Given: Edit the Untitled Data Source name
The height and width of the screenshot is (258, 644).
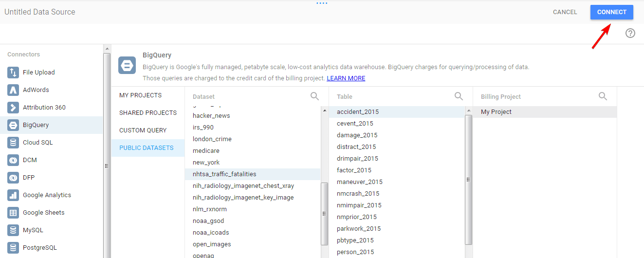Looking at the screenshot, I should (40, 12).
